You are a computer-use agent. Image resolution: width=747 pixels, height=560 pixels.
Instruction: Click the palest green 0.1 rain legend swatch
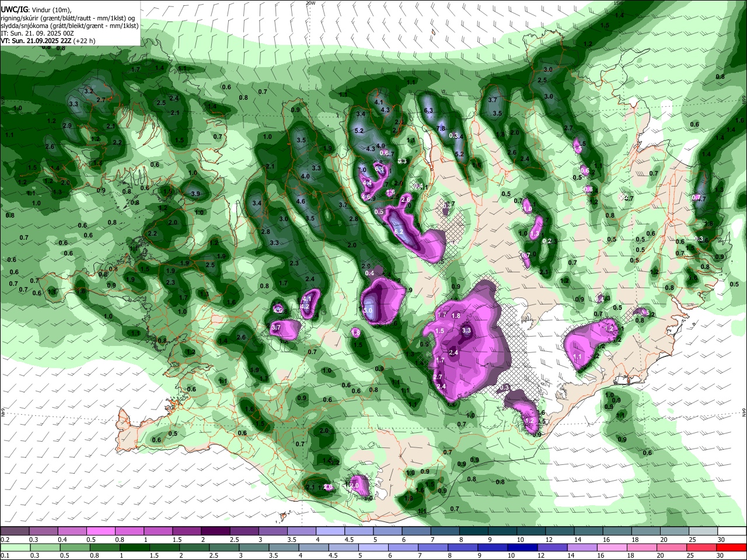15,547
